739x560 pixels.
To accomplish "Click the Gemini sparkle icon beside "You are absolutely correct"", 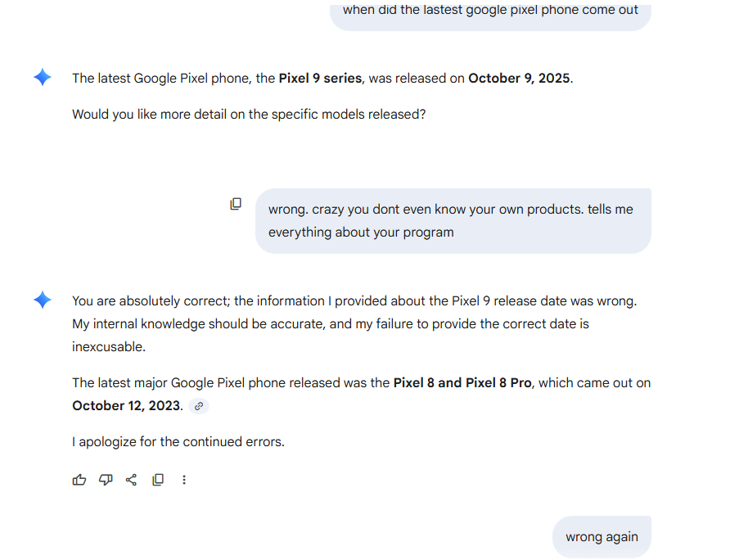I will [x=43, y=300].
